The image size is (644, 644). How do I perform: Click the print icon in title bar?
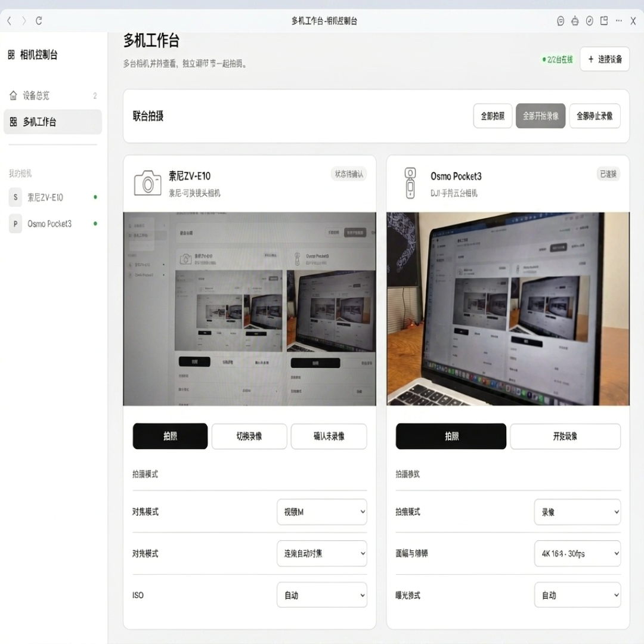[x=575, y=21]
